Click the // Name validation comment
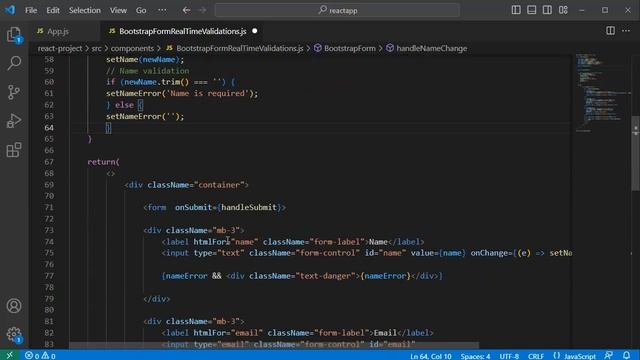This screenshot has height=360, width=640. tap(148, 71)
